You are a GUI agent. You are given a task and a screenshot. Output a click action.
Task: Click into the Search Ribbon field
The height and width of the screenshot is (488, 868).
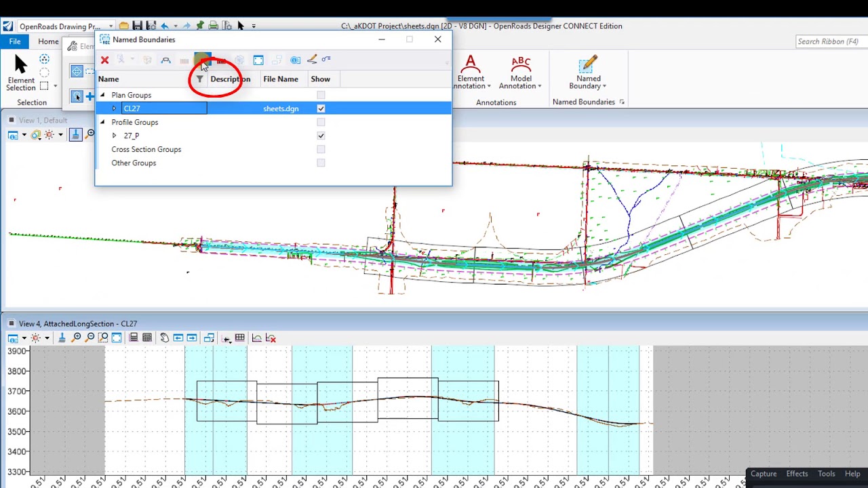828,41
